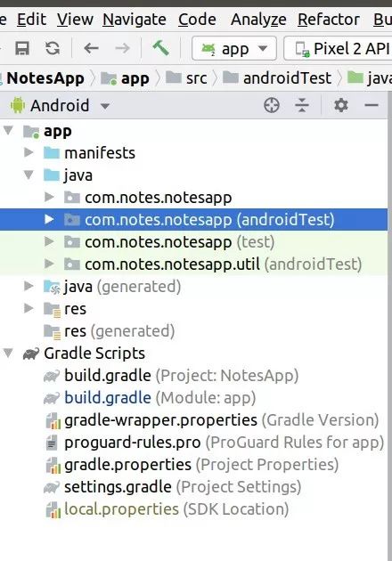Open gradle-wrapper.properties file
The width and height of the screenshot is (392, 561).
coord(193,420)
